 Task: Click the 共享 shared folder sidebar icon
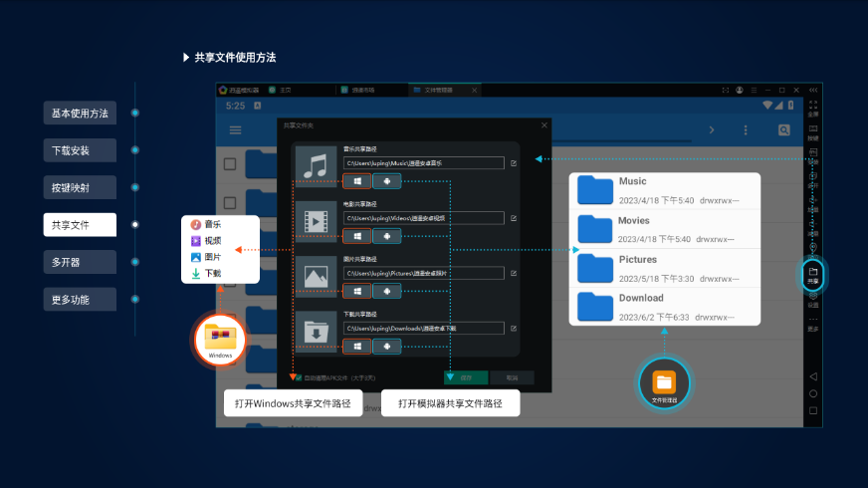pos(812,275)
